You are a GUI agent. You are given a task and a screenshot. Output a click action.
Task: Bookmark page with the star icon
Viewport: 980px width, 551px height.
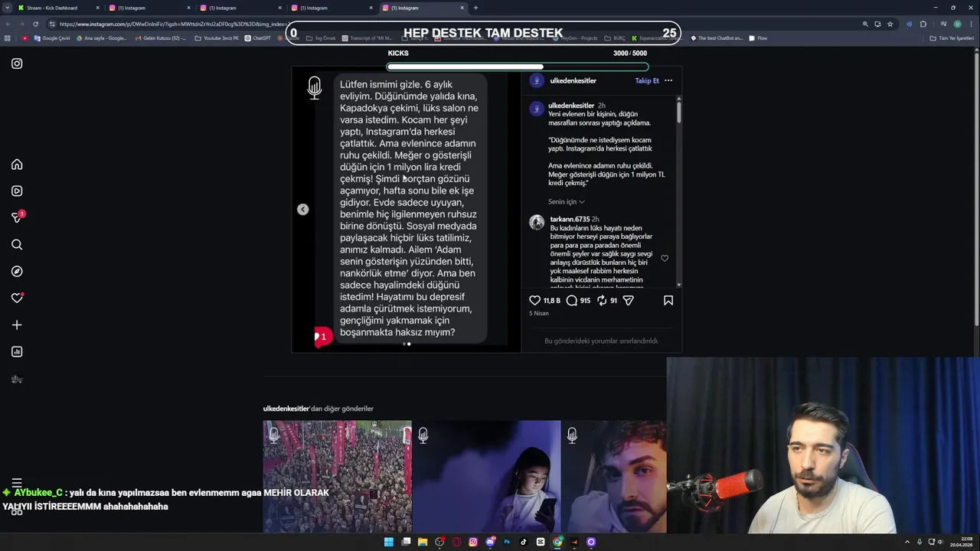click(890, 24)
